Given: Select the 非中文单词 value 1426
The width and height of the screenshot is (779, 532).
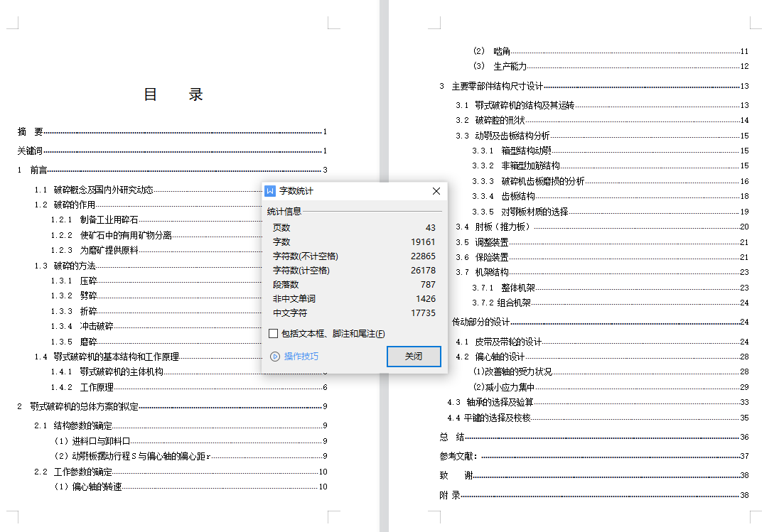Looking at the screenshot, I should (425, 299).
